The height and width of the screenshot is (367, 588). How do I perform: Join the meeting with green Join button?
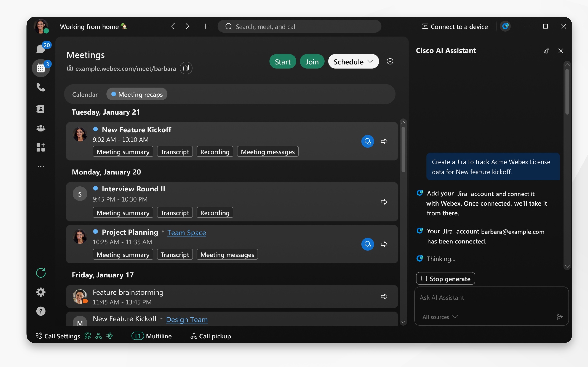pyautogui.click(x=312, y=61)
